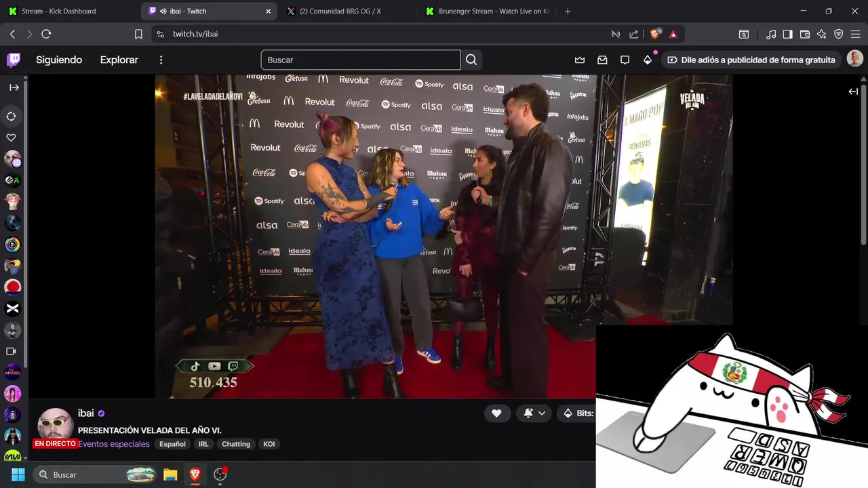Switch to Brunenger Stream Kick tab
The image size is (868, 488).
(x=486, y=11)
